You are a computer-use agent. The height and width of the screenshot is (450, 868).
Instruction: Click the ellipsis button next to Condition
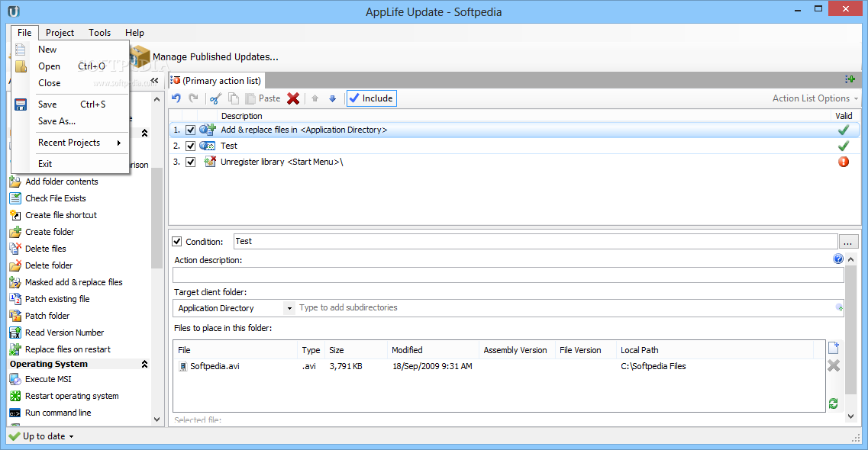pyautogui.click(x=848, y=242)
